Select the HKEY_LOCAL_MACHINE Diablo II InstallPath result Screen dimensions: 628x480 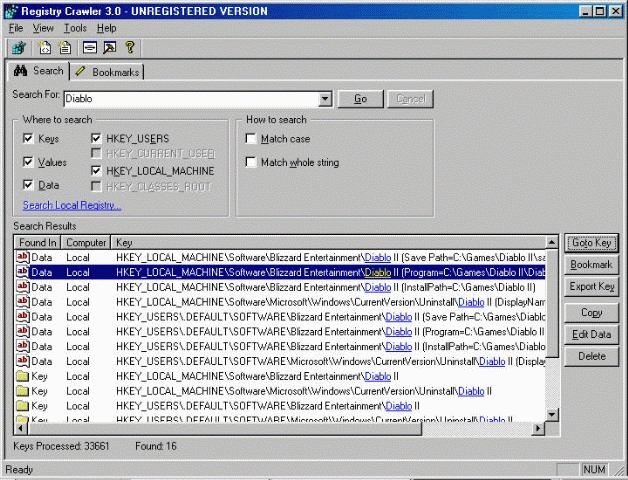point(280,287)
